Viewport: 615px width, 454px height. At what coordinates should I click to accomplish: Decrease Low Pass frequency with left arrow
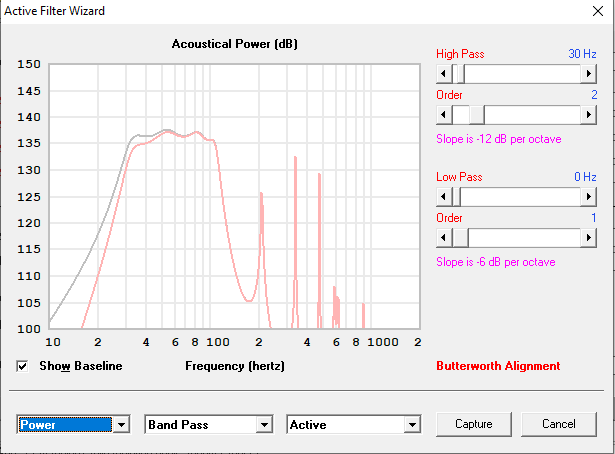pos(444,196)
